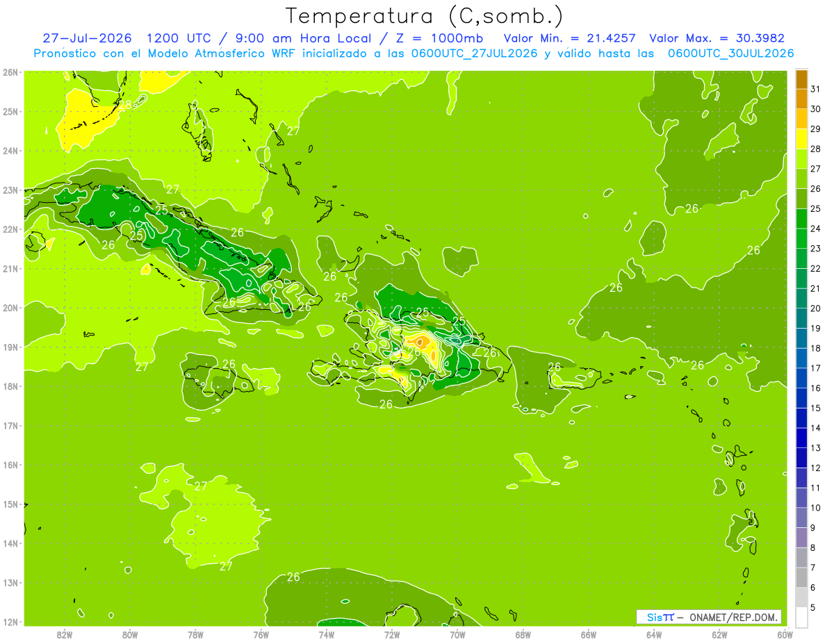The image size is (834, 644).
Task: Click the 22N latitude axis label
Action: click(10, 229)
